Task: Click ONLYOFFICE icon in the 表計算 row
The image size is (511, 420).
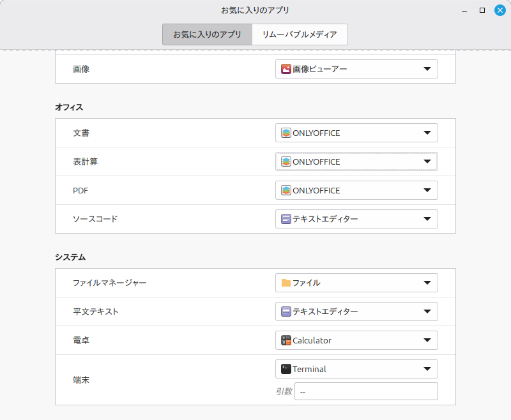Action: 286,161
